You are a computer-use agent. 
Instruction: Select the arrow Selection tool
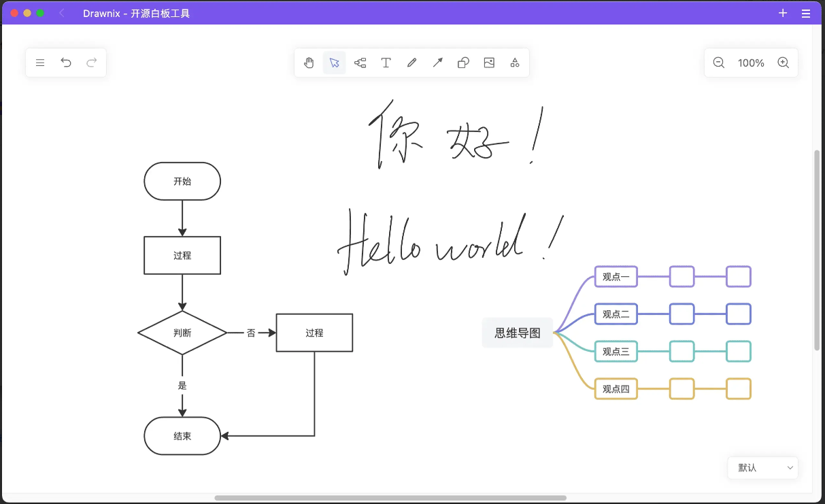(334, 63)
